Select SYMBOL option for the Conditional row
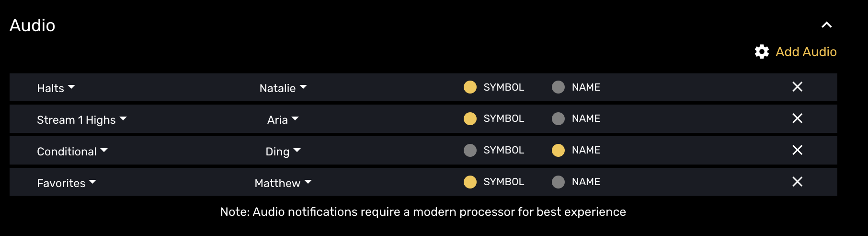This screenshot has width=868, height=236. pyautogui.click(x=470, y=151)
